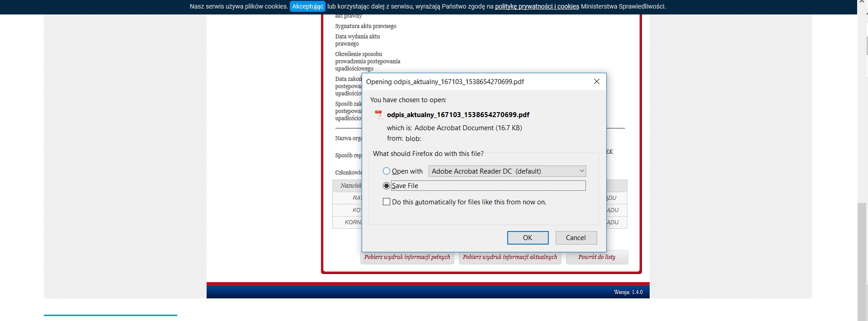
Task: Click the Save File option field
Action: pyautogui.click(x=488, y=186)
